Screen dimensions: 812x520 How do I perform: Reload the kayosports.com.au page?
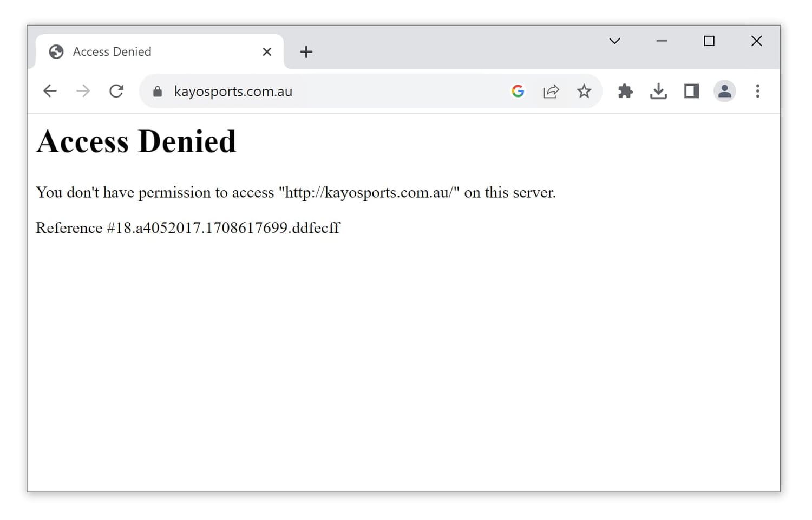click(x=116, y=91)
